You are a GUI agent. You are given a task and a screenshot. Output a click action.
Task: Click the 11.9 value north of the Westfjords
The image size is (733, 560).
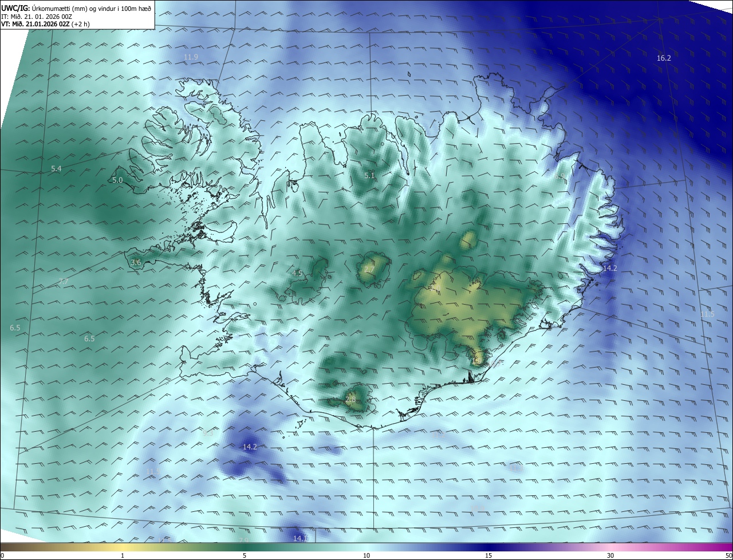click(191, 57)
